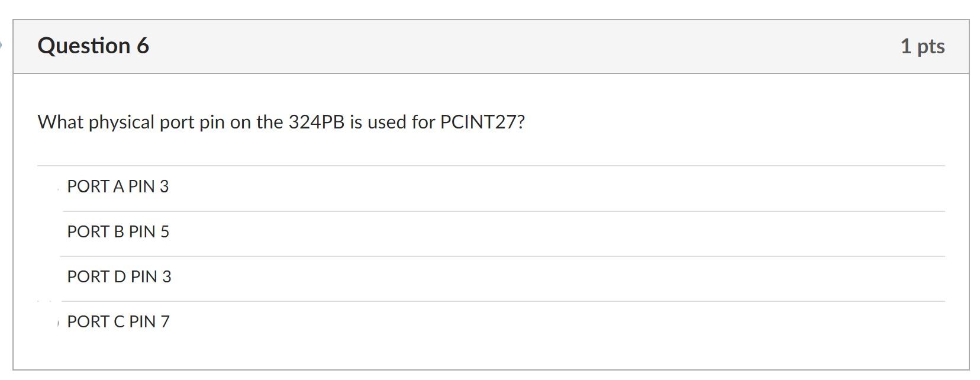Click the 1 pts label

922,46
